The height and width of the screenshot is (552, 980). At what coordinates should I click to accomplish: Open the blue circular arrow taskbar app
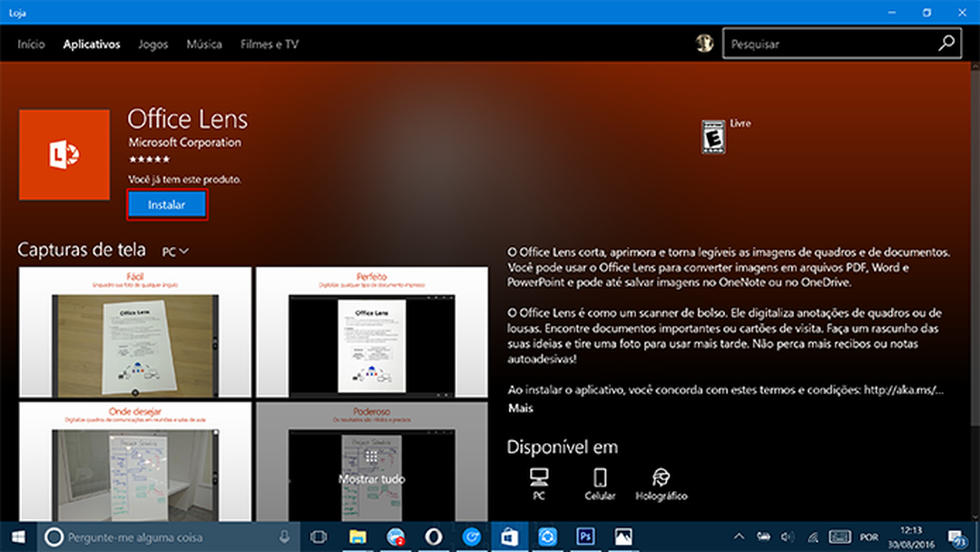coord(472,537)
